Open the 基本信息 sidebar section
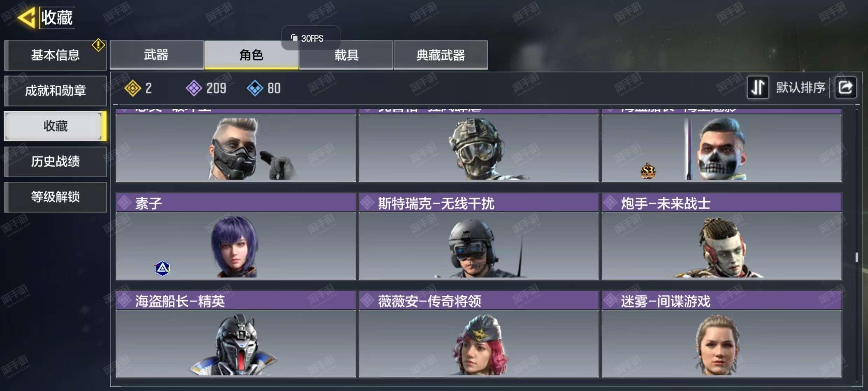This screenshot has width=868, height=391. (55, 55)
